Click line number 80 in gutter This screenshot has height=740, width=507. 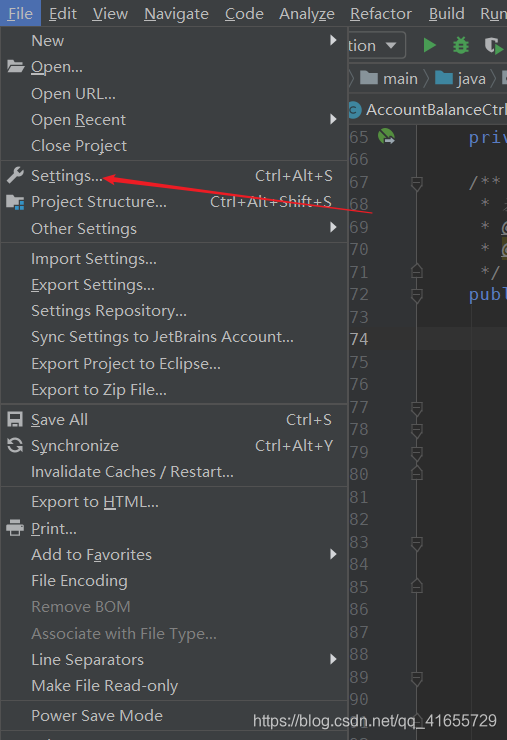(x=359, y=474)
